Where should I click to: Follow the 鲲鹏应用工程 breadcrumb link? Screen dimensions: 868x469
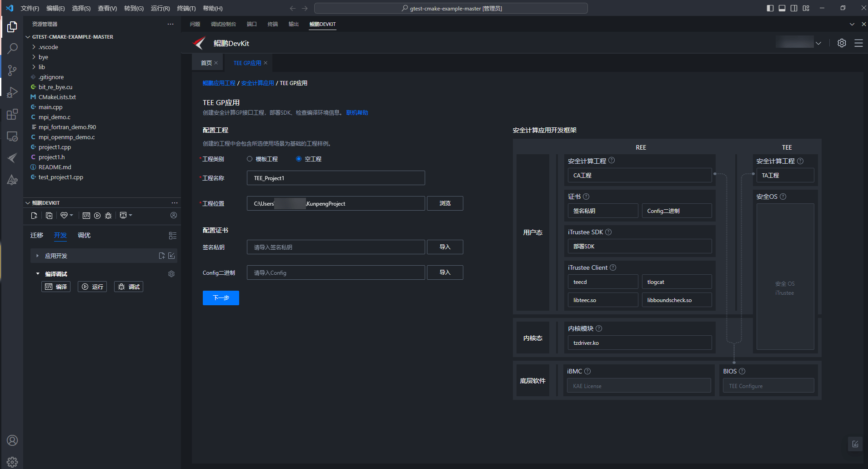[x=219, y=83]
